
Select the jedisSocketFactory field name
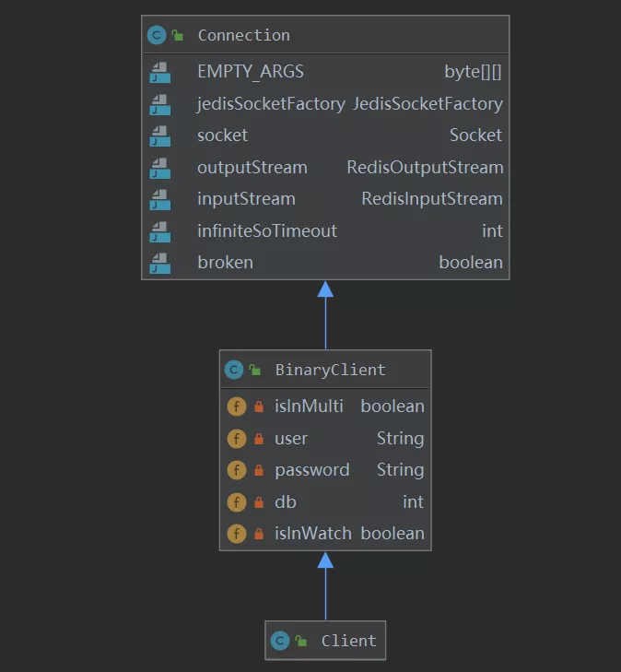tap(271, 104)
